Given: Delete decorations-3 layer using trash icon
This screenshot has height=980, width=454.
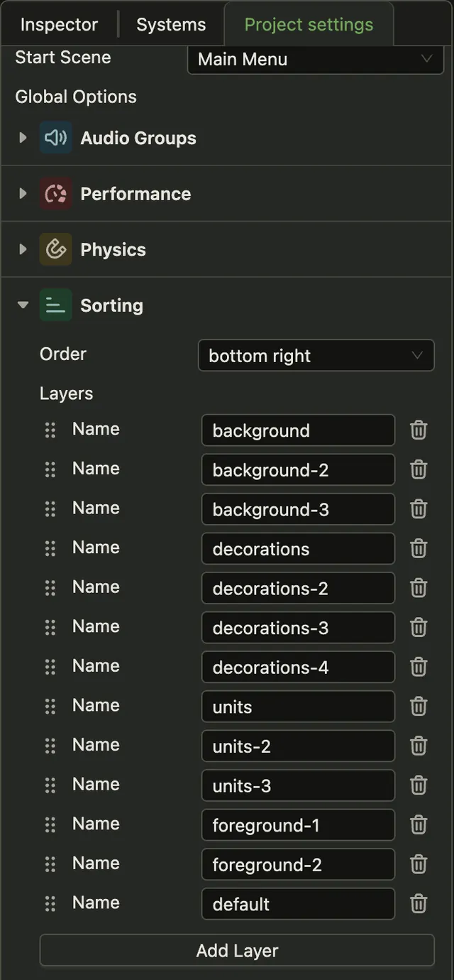Looking at the screenshot, I should (419, 627).
